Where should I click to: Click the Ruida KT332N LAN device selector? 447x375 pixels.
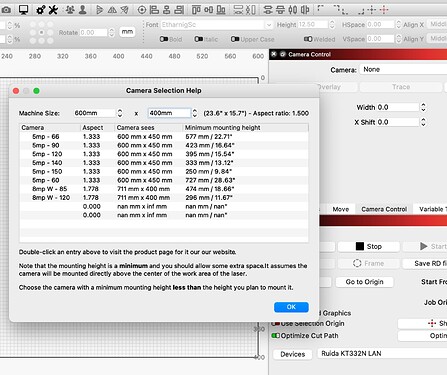point(382,354)
